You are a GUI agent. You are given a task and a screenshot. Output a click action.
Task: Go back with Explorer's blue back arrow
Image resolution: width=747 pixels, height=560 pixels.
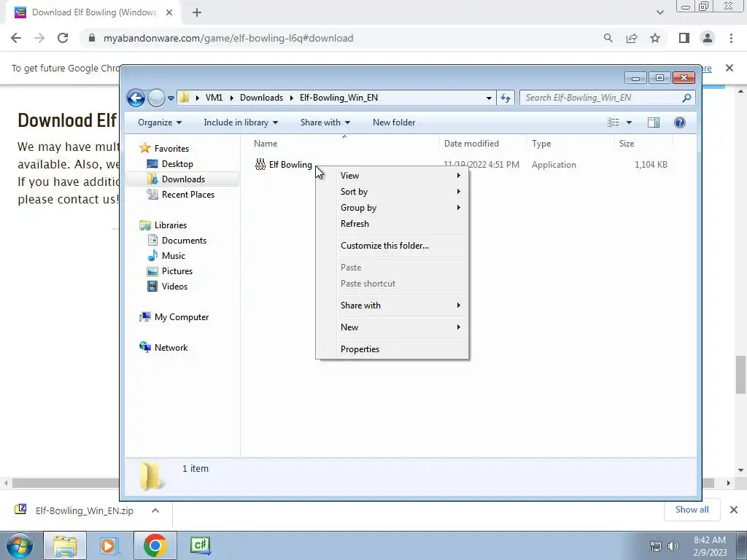[x=136, y=98]
